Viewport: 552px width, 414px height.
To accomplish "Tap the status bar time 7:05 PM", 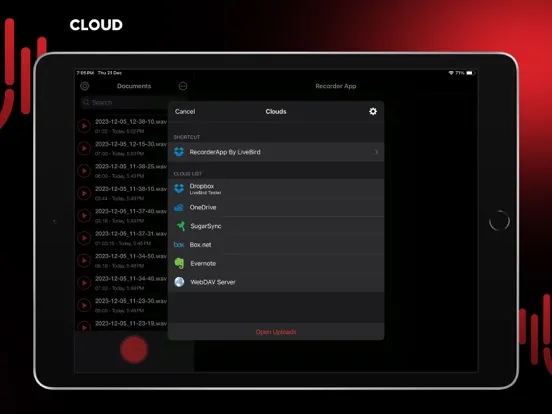I will [x=85, y=73].
